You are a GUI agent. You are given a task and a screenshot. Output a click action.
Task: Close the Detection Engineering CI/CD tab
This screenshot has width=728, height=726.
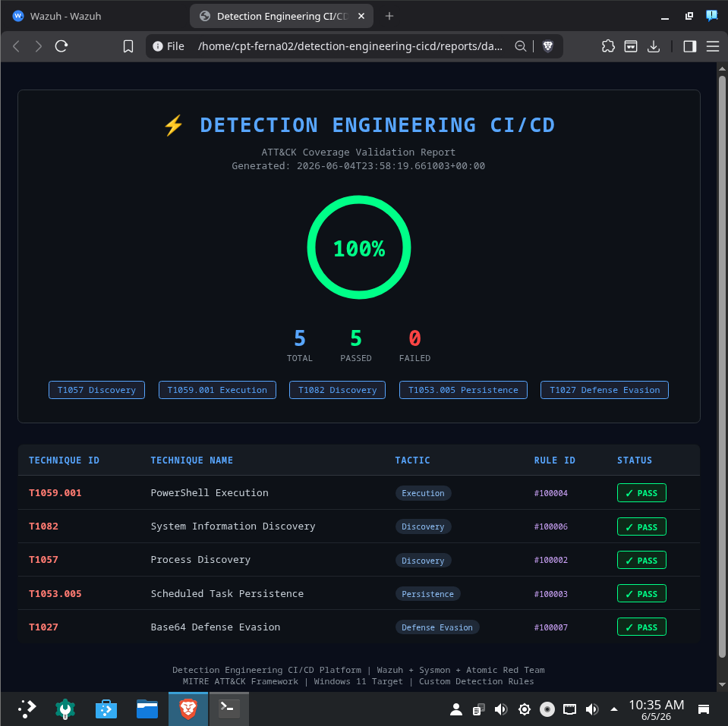tap(361, 16)
